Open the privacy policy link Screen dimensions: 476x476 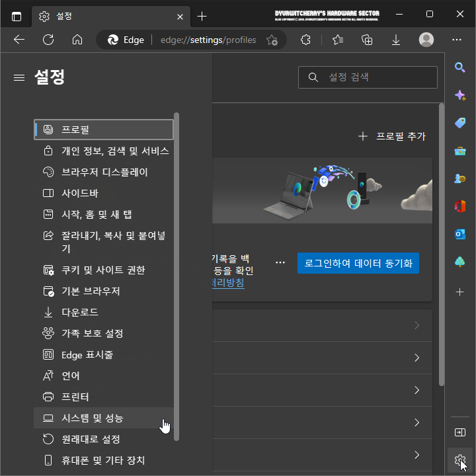(x=228, y=283)
